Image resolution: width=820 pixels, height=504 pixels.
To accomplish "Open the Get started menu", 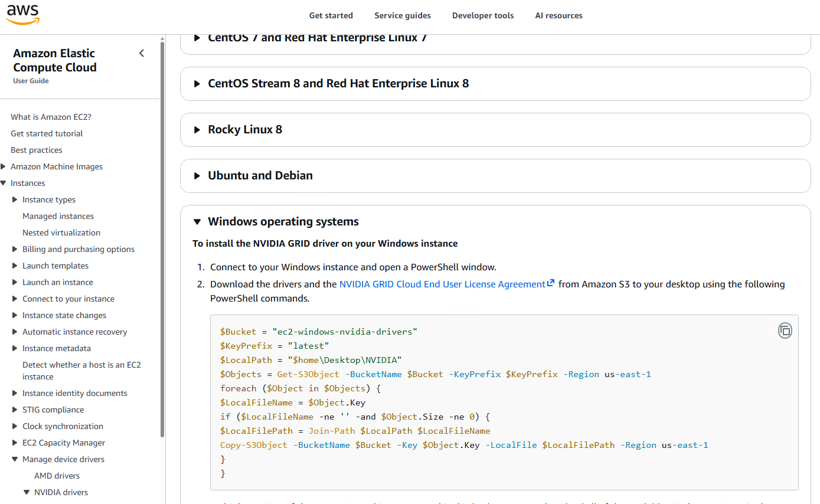I will (x=331, y=16).
